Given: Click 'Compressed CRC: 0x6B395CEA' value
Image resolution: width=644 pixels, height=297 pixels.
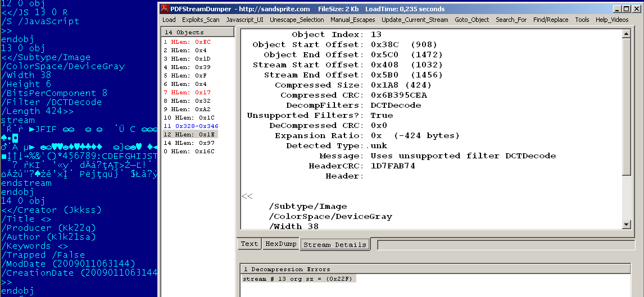Looking at the screenshot, I should click(399, 95).
